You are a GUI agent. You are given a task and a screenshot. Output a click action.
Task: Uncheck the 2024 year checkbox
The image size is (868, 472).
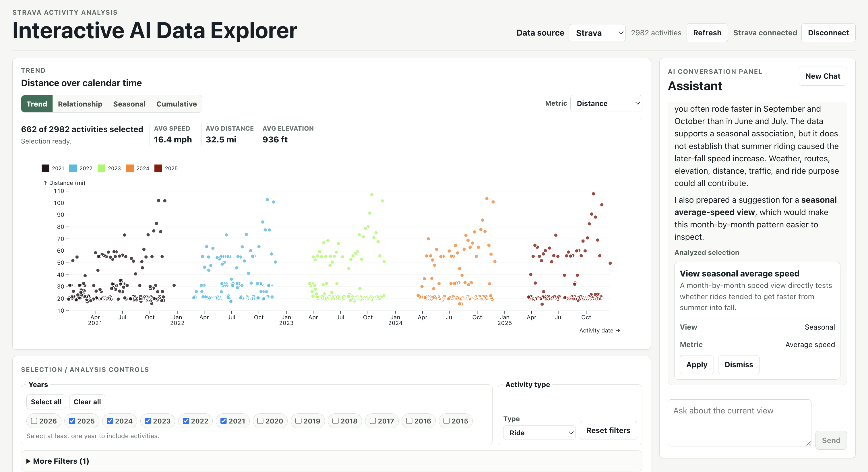tap(110, 421)
